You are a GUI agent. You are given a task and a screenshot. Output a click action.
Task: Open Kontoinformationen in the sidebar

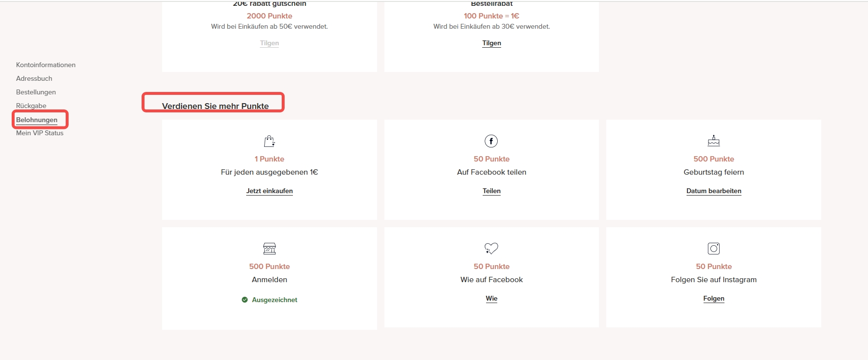point(46,65)
